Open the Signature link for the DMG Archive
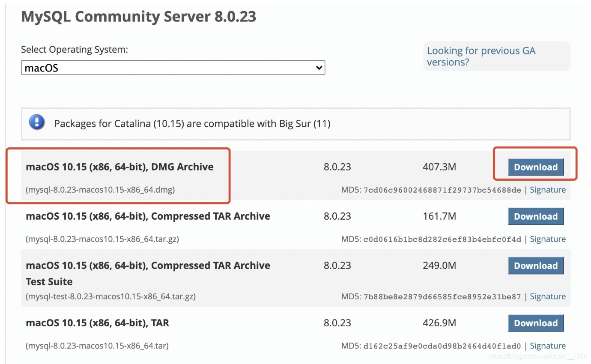 tap(548, 189)
